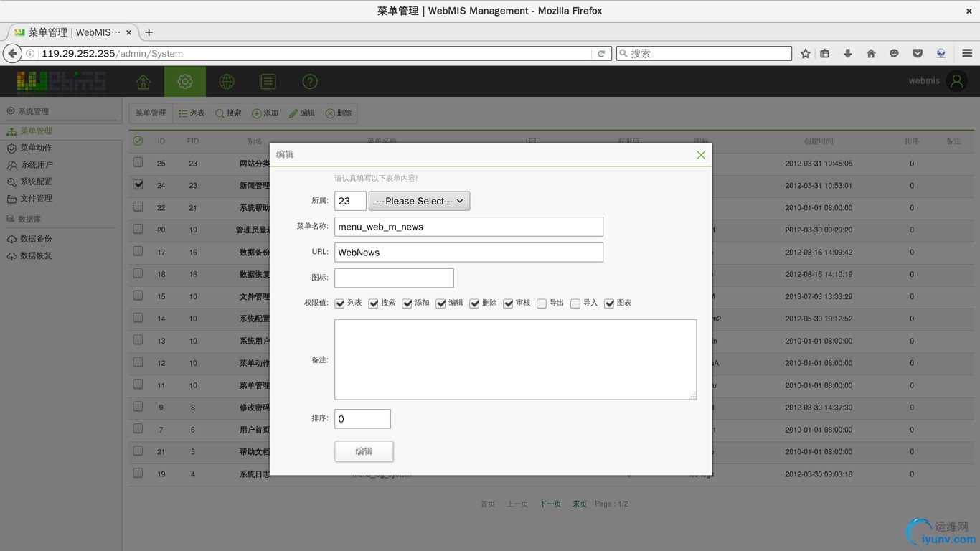Toggle the 搜索 permission checkbox
Screen dimensions: 980x551
[374, 303]
